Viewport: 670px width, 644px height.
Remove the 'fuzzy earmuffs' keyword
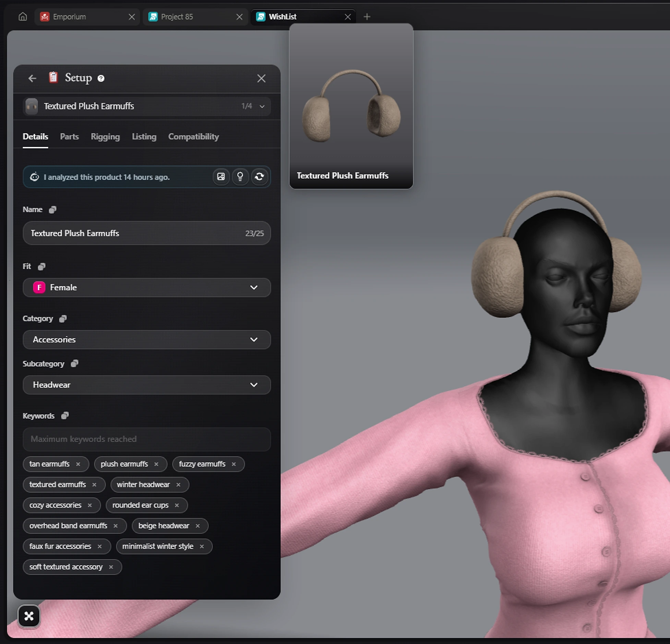tap(234, 464)
